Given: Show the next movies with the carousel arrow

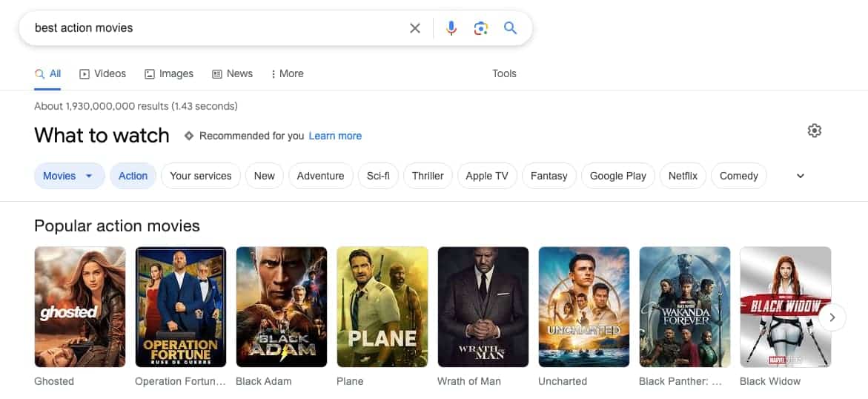Looking at the screenshot, I should pos(832,317).
